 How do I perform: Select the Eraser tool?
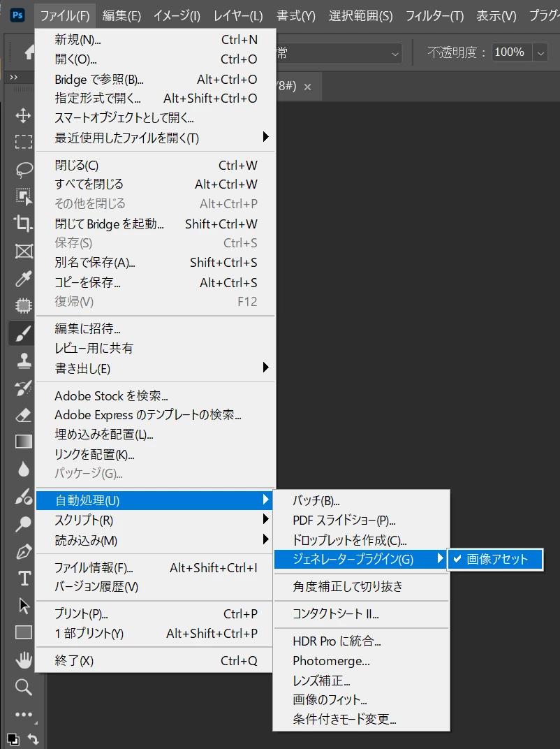23,414
